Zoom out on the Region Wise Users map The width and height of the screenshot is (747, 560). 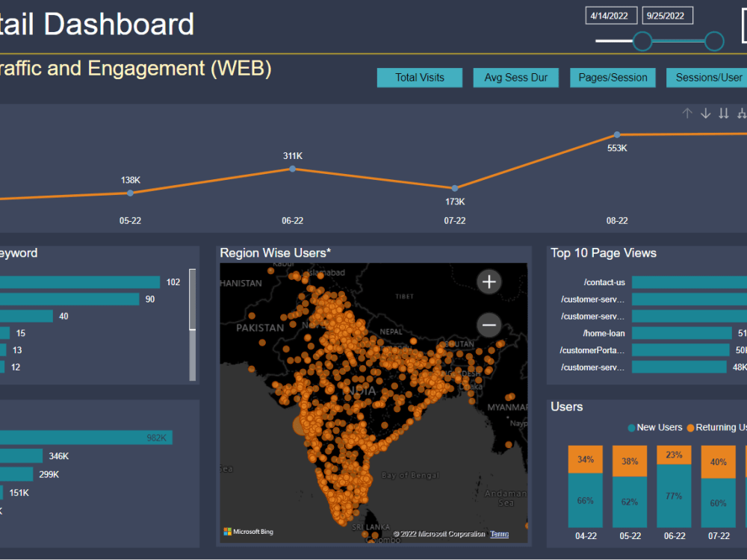(x=489, y=325)
